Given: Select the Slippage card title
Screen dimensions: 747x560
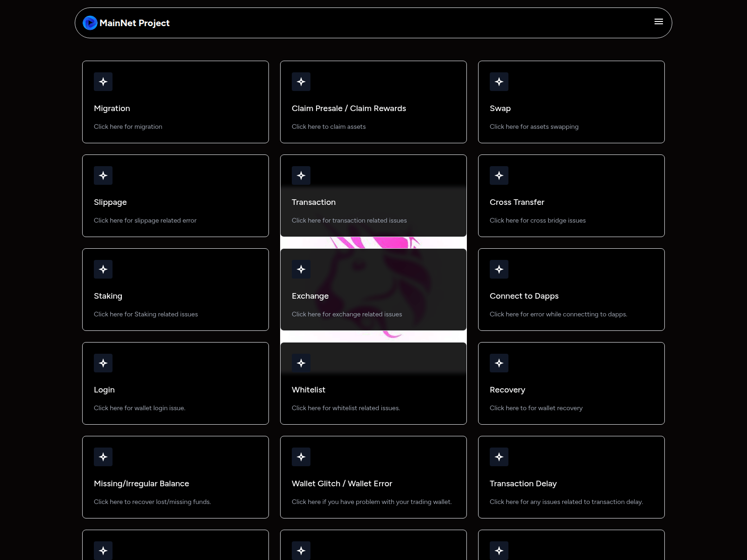Looking at the screenshot, I should coord(110,202).
